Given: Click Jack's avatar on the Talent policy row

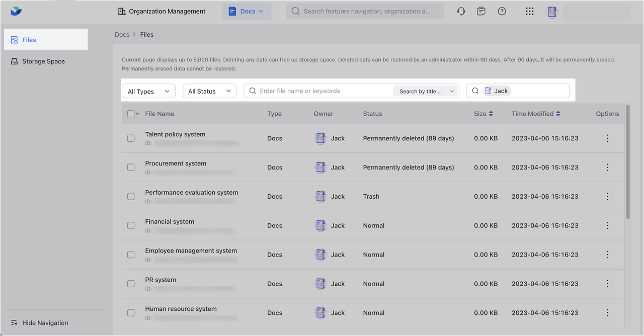Looking at the screenshot, I should pyautogui.click(x=321, y=138).
